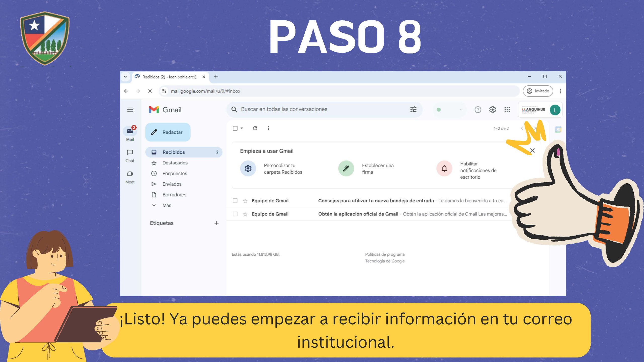Expand the Más (More) section in sidebar
This screenshot has width=644, height=362.
168,205
